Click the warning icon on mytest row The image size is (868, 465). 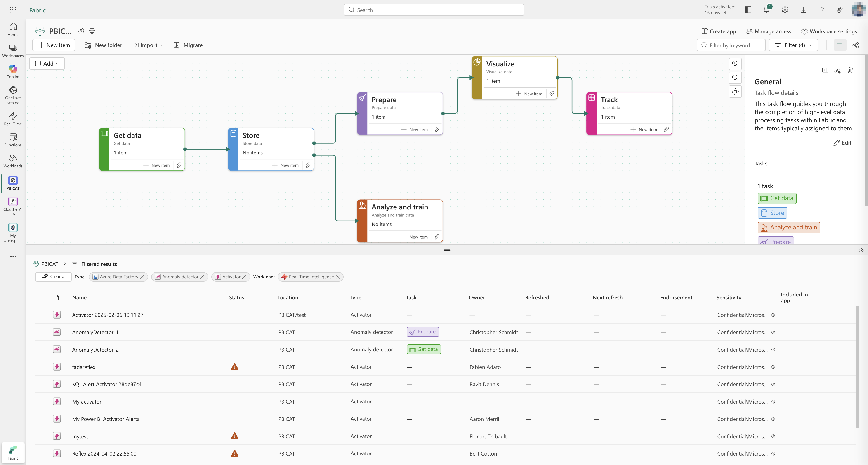pyautogui.click(x=235, y=436)
